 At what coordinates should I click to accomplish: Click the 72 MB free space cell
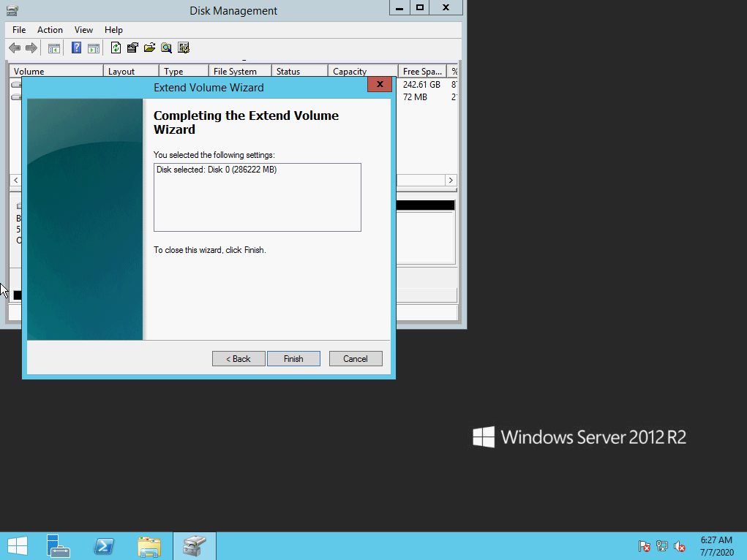tap(415, 97)
